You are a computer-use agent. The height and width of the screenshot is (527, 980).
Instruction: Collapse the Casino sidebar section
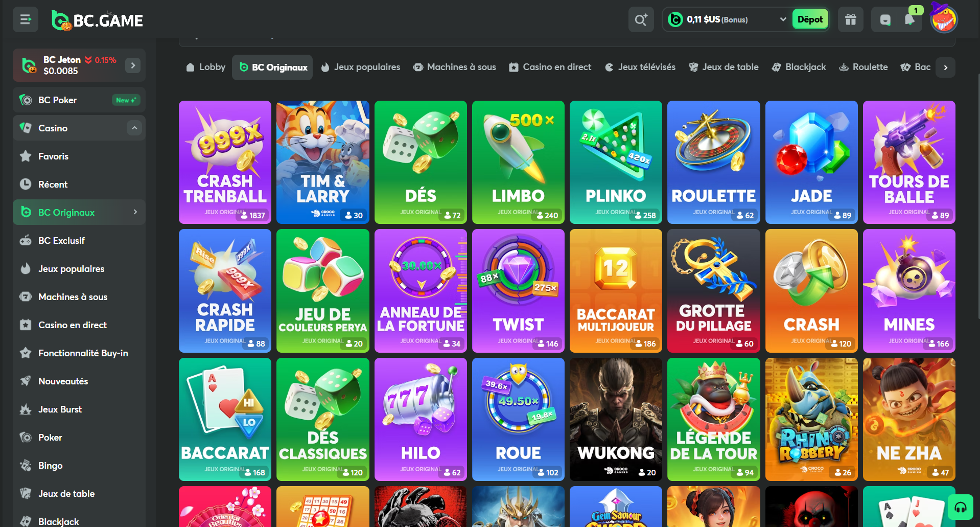point(134,128)
